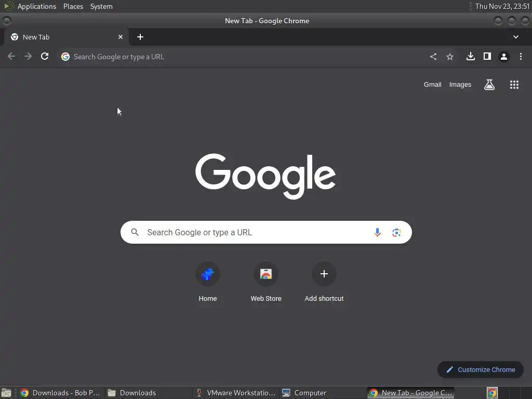Open the System menu
Screen dimensions: 532x399
tap(101, 6)
